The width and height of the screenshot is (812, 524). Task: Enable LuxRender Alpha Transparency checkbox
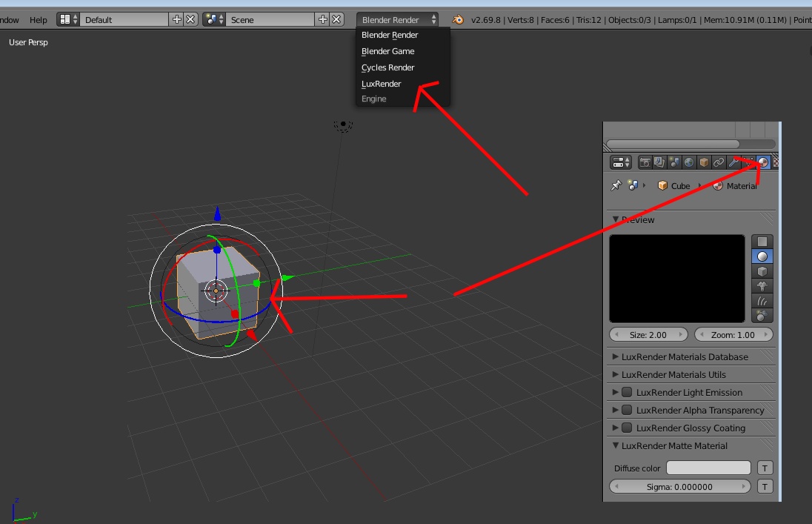click(x=627, y=410)
